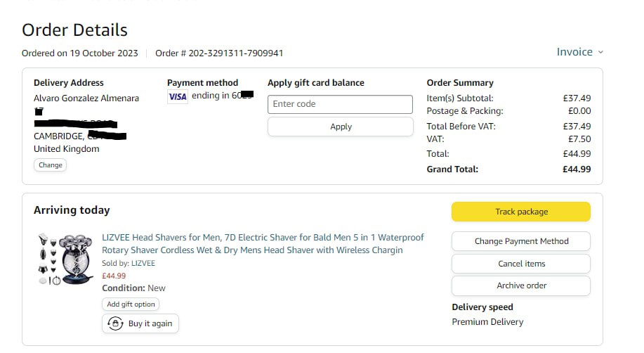Screen dimensions: 644x353
Task: Open the seller LIZVEE link
Action: pos(143,263)
